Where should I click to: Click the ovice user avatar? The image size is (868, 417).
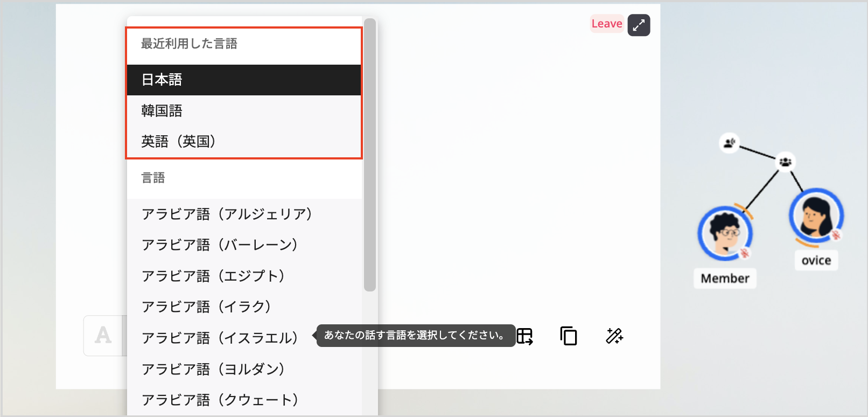[x=816, y=216]
